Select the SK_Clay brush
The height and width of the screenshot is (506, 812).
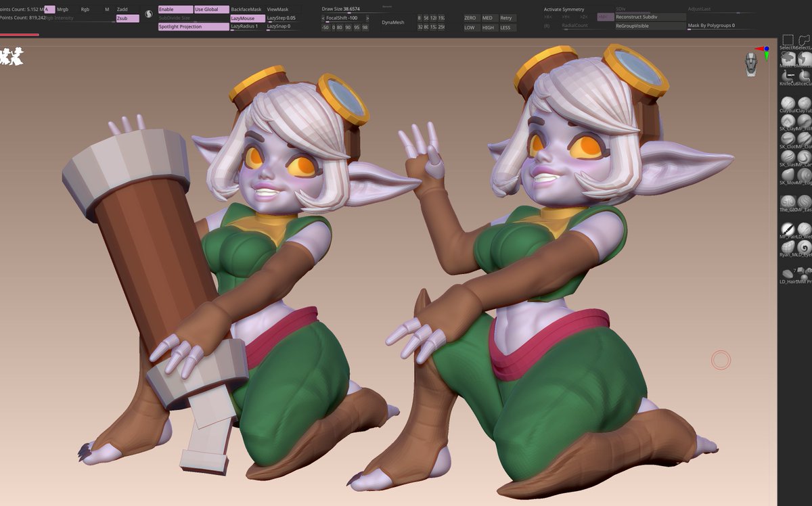[x=788, y=122]
